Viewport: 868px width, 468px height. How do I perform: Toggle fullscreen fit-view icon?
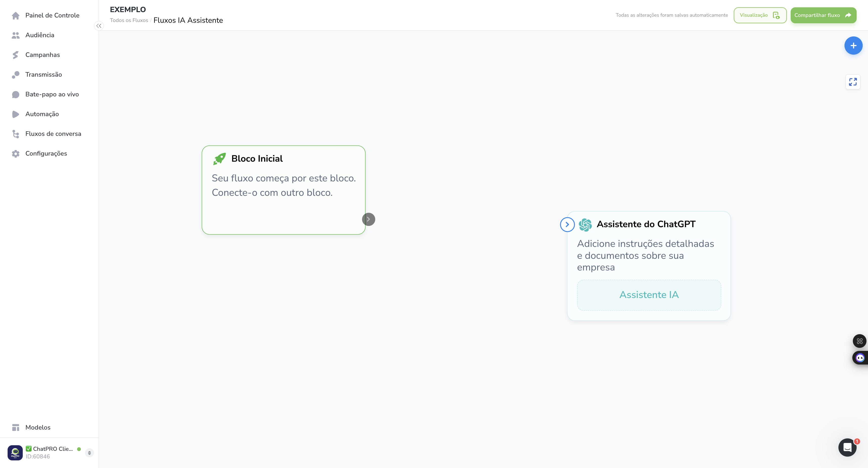click(853, 82)
